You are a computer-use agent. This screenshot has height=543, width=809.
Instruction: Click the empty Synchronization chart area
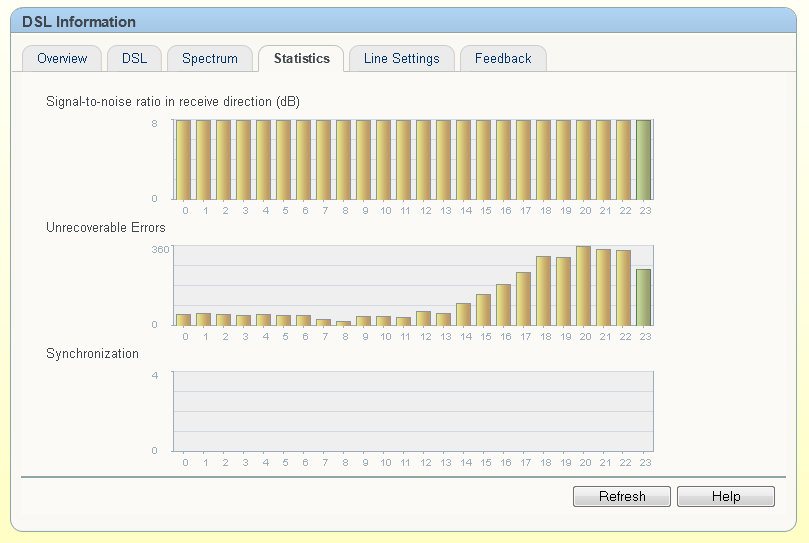point(412,411)
